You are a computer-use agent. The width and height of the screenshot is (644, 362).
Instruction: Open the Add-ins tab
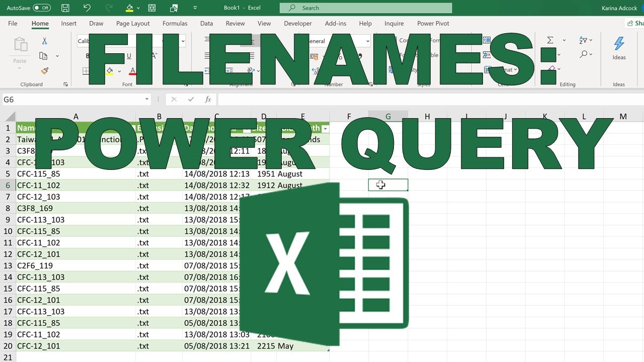336,23
